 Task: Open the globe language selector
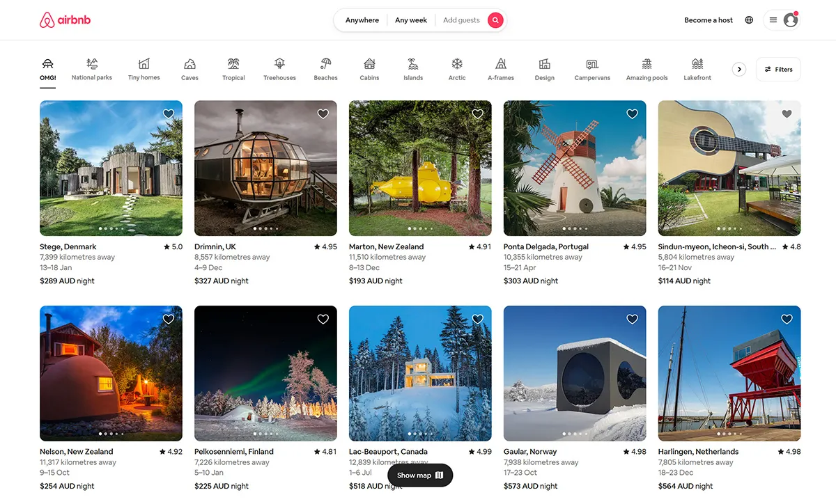pos(749,20)
